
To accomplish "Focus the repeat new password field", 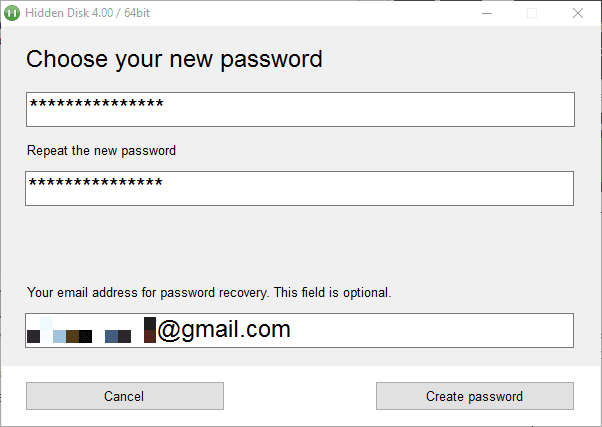I will (300, 188).
